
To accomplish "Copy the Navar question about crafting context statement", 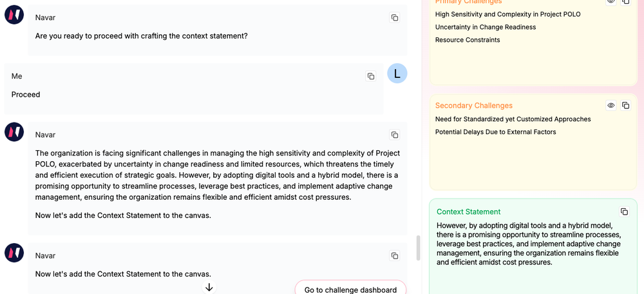I will (x=395, y=18).
